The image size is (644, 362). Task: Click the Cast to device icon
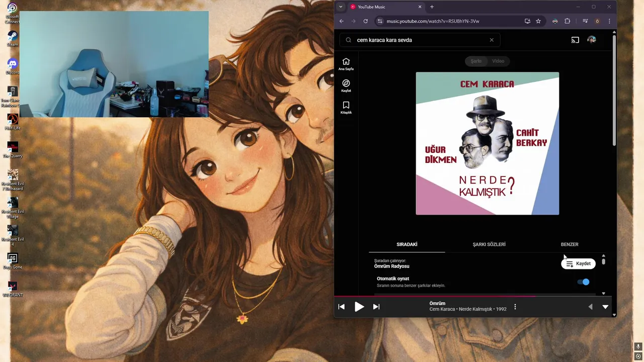(575, 40)
